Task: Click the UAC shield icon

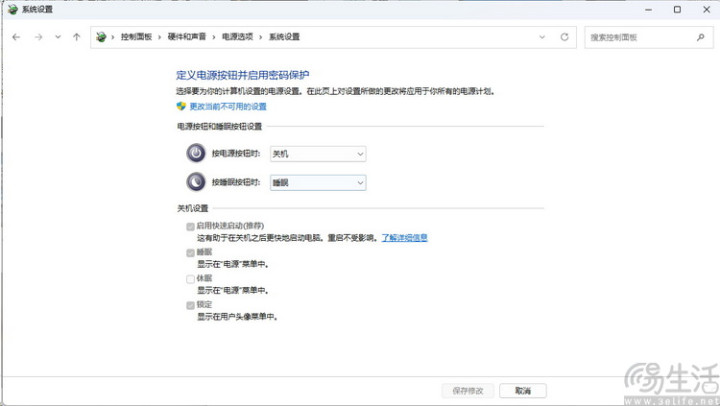Action: (181, 106)
